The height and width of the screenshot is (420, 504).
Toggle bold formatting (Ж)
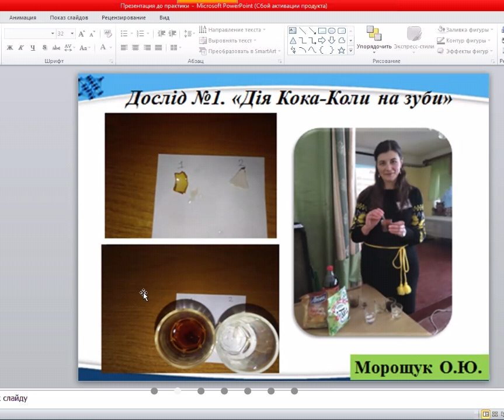click(9, 48)
